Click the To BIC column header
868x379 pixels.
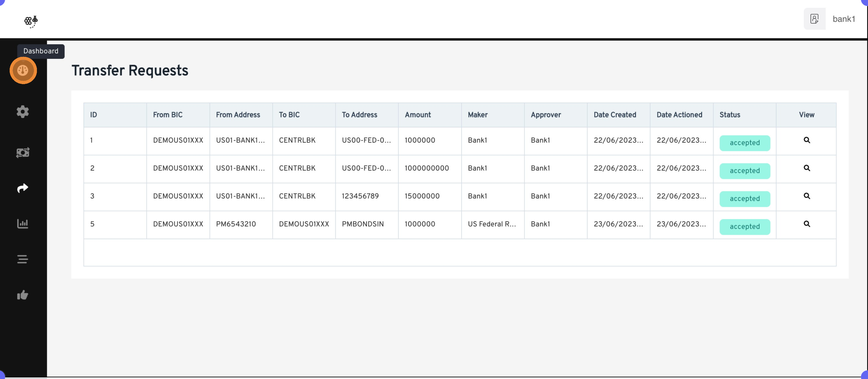pyautogui.click(x=304, y=115)
